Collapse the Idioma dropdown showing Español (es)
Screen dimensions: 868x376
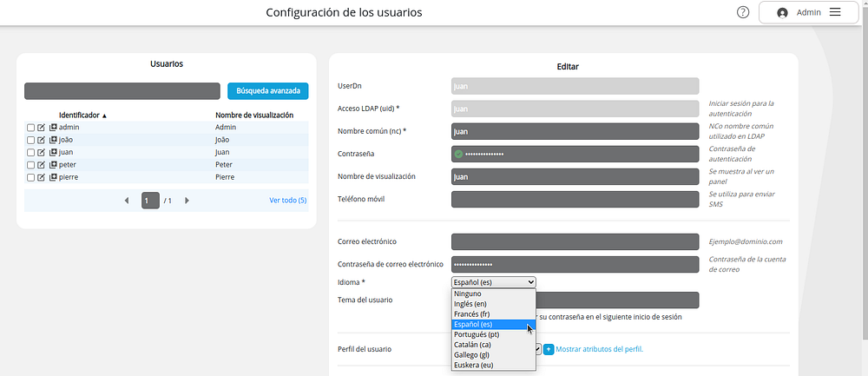[x=494, y=282]
